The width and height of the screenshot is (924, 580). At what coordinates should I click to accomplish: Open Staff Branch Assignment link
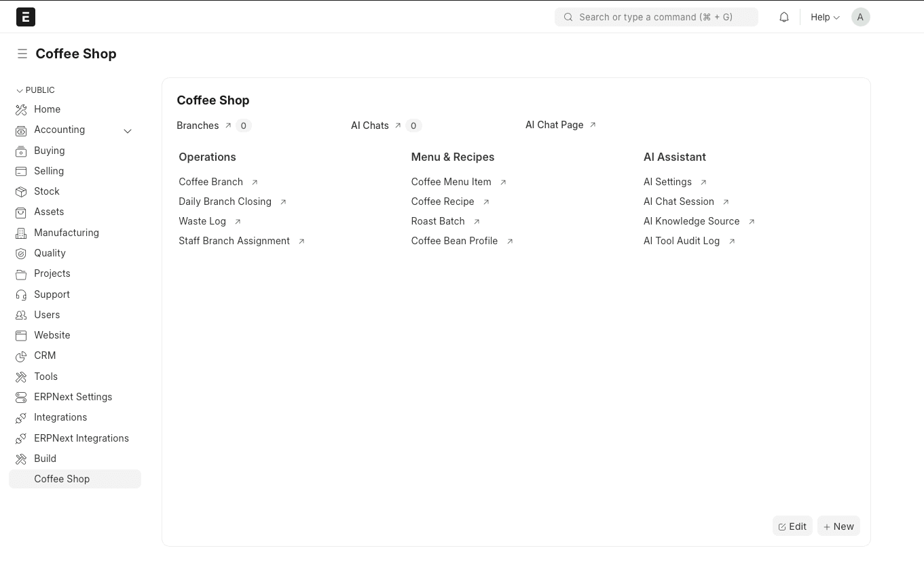(234, 241)
